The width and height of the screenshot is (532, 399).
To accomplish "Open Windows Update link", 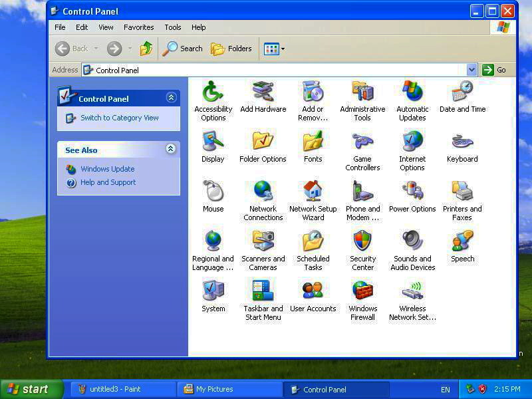I will tap(107, 169).
